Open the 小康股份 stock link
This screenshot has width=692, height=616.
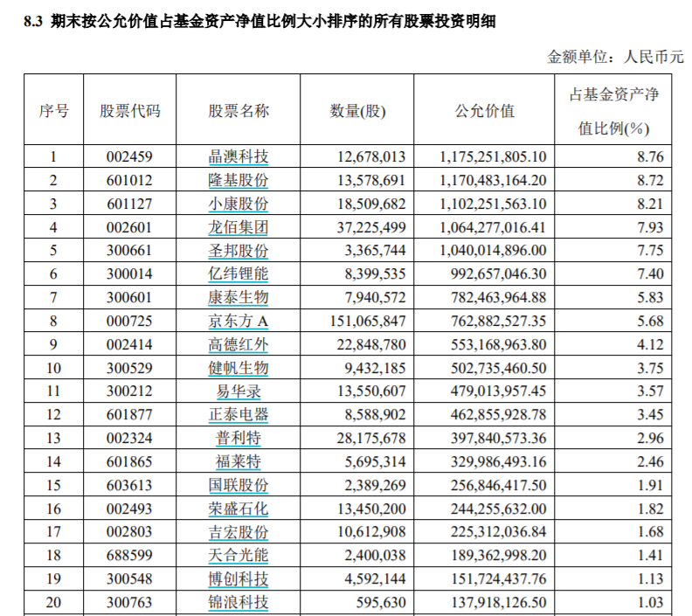click(239, 204)
